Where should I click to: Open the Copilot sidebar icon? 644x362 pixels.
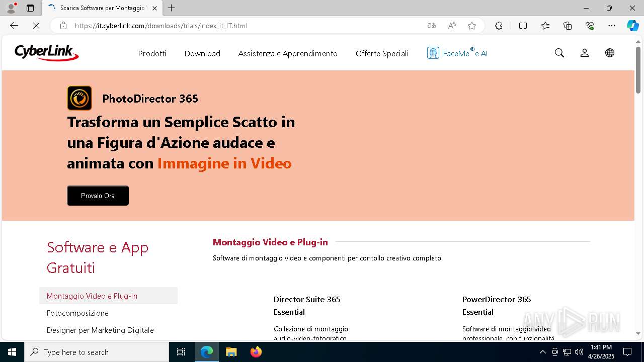pos(632,26)
